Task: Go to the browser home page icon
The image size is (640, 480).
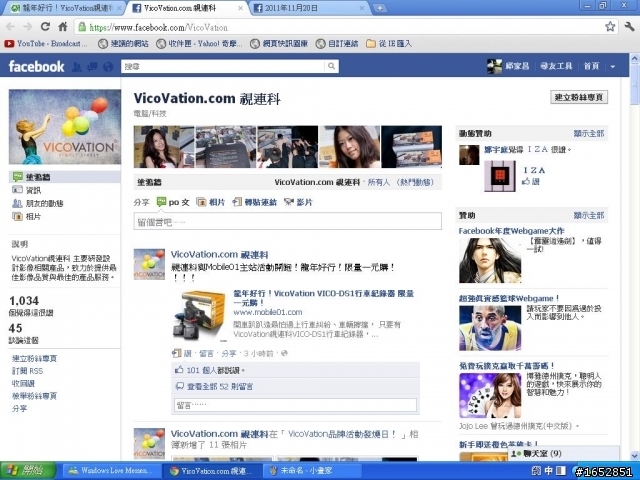Action: pyautogui.click(x=63, y=27)
